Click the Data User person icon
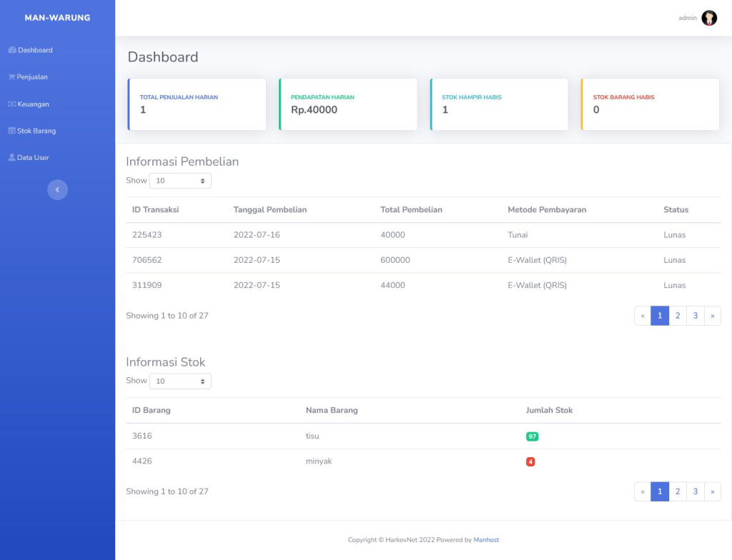The image size is (732, 560). click(x=11, y=157)
